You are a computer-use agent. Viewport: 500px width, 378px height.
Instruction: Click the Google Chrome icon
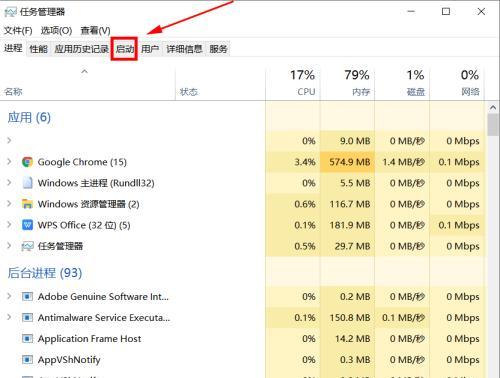click(x=27, y=162)
